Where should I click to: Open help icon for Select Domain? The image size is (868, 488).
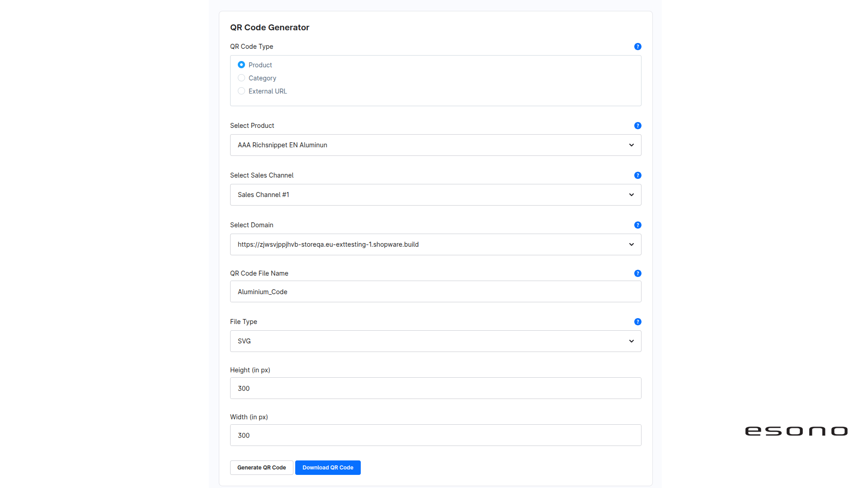click(637, 225)
